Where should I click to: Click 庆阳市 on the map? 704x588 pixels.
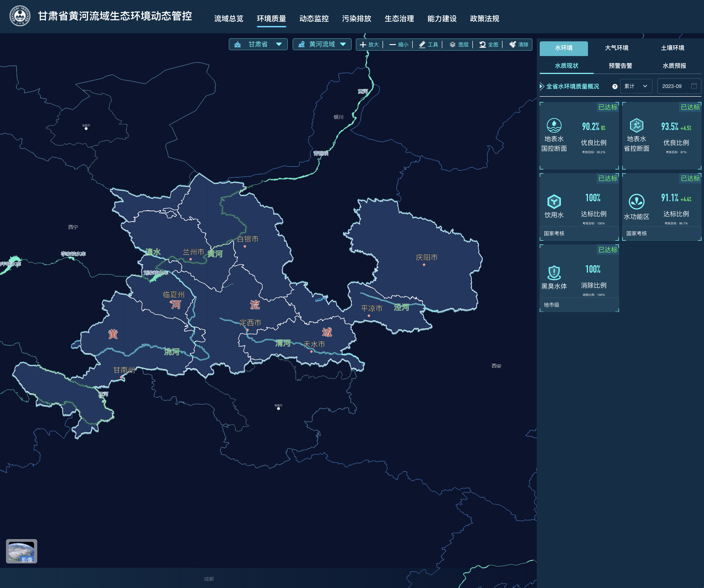pyautogui.click(x=426, y=257)
